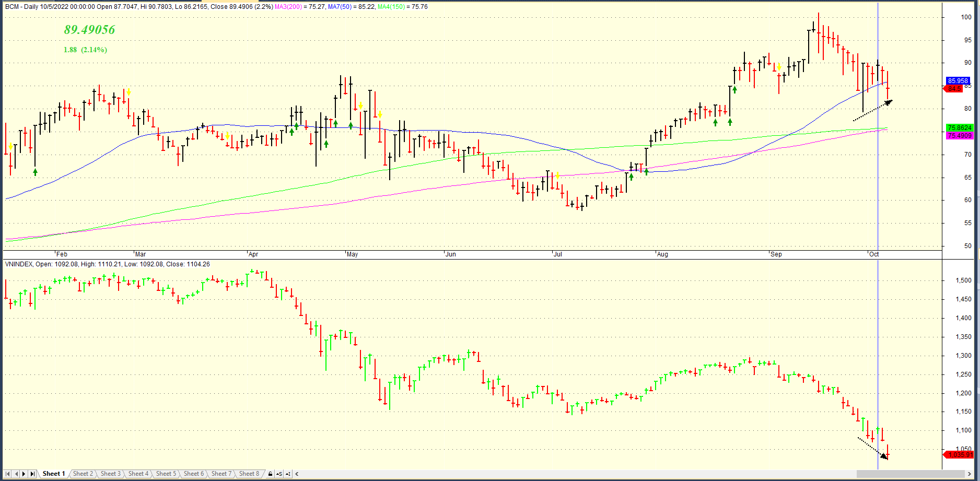980x481 pixels.
Task: Switch to Sheet 5 tab
Action: click(x=166, y=474)
